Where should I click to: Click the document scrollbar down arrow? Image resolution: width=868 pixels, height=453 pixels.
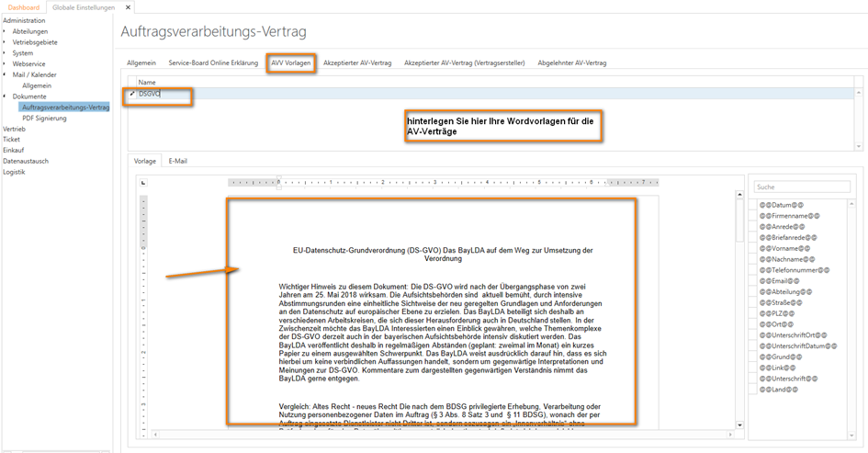click(x=740, y=425)
